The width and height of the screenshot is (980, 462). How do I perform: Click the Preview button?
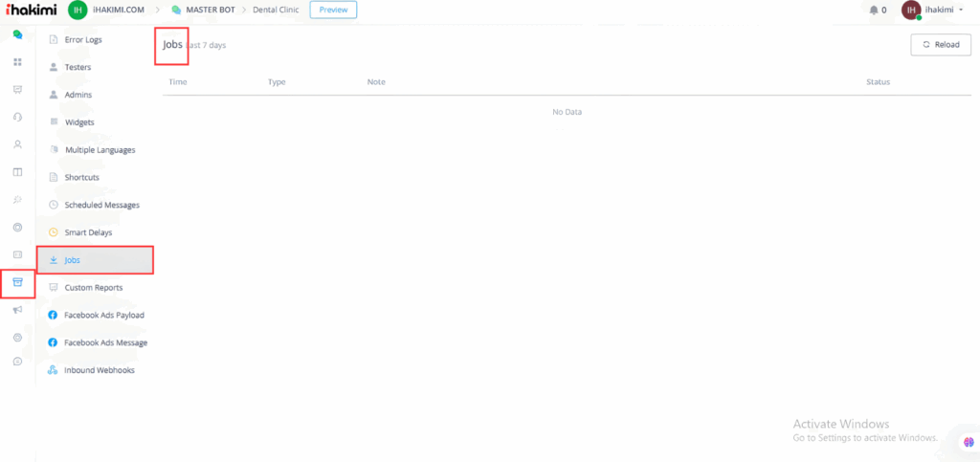333,11
